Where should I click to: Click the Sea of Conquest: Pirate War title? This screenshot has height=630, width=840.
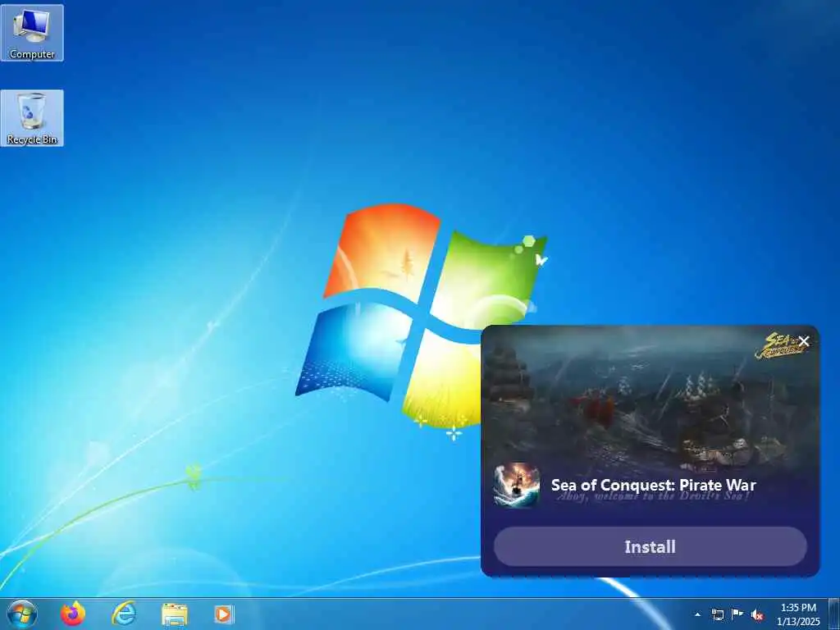click(654, 485)
